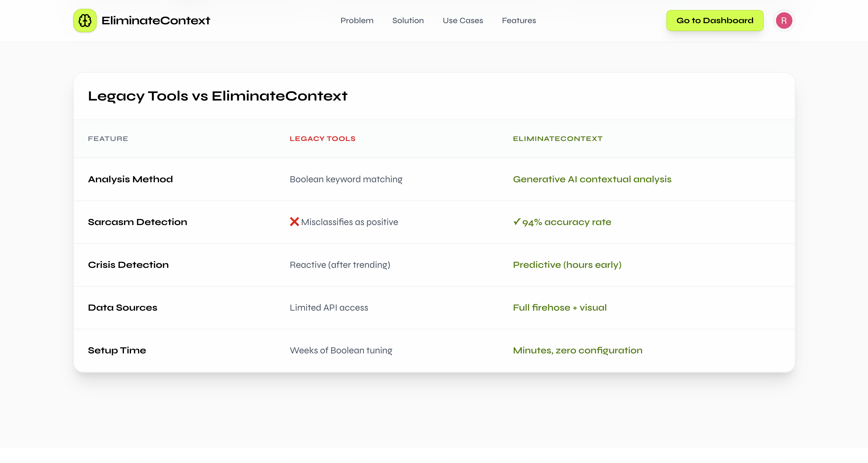868x463 pixels.
Task: Select the Solution navigation item
Action: coord(408,21)
